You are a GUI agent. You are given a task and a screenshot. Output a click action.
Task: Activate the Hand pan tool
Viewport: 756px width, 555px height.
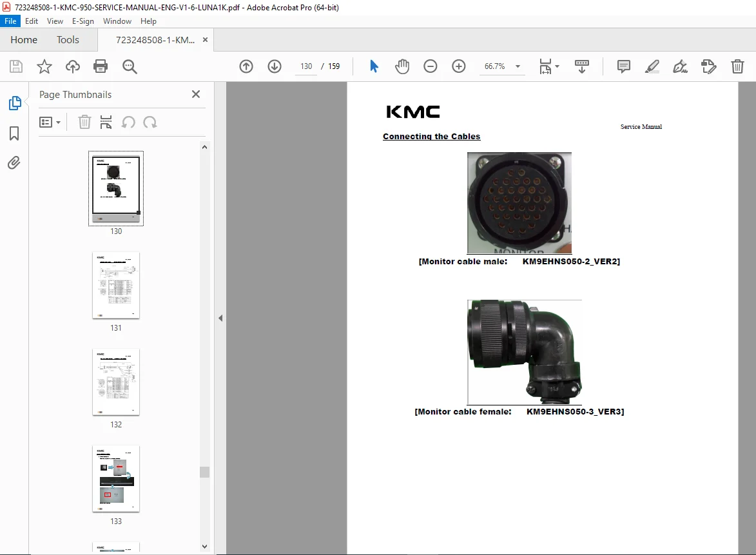click(402, 66)
